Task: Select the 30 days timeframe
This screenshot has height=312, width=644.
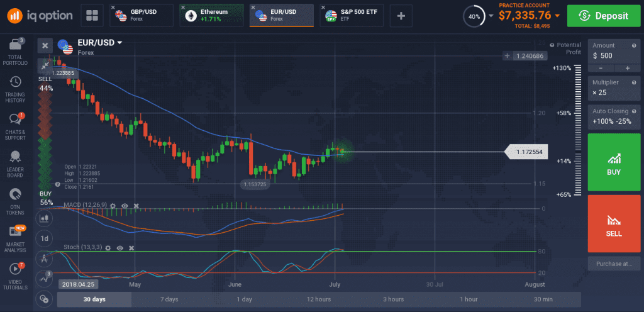Action: pos(94,299)
